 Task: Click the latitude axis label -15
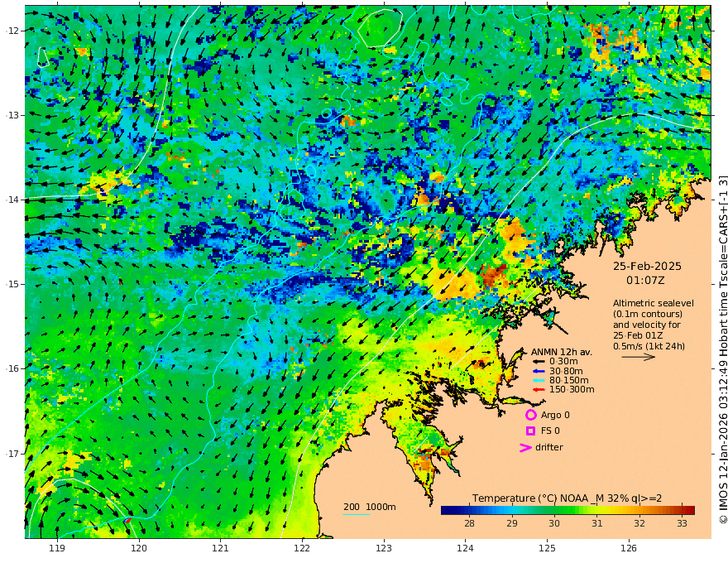pyautogui.click(x=12, y=284)
